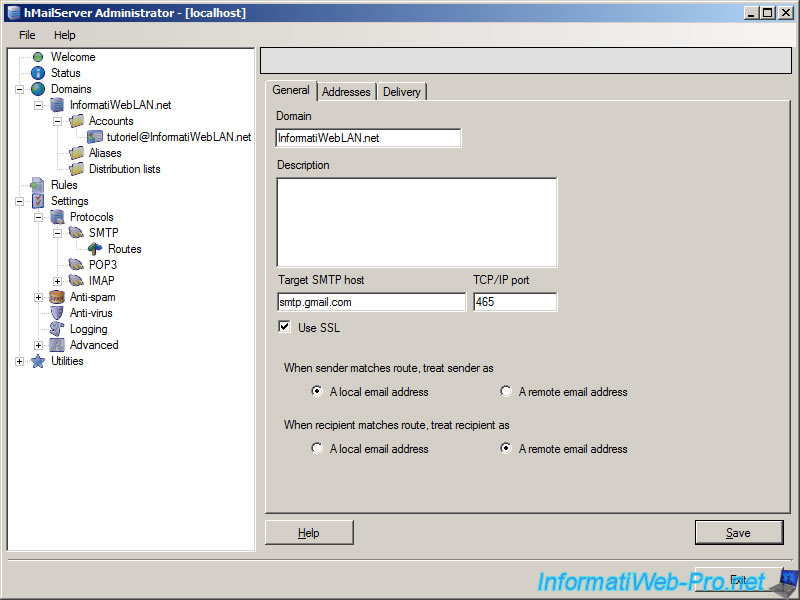800x600 pixels.
Task: Open the Distribution lists icon
Action: 77,168
